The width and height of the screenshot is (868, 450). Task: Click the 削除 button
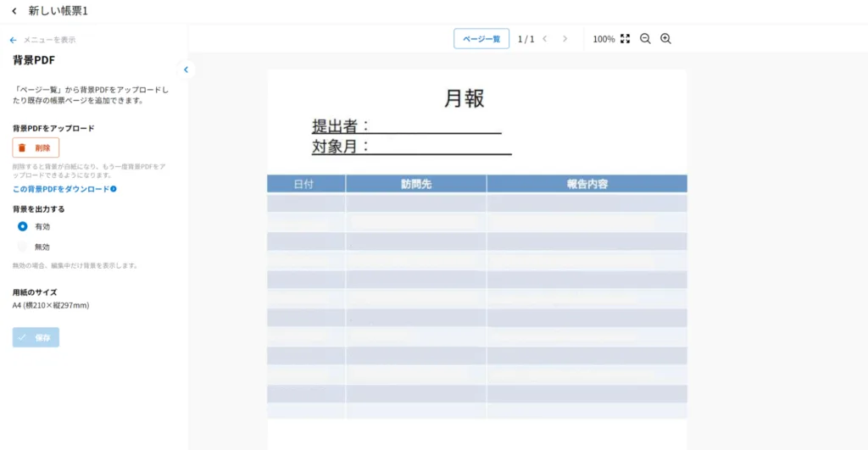pyautogui.click(x=36, y=147)
